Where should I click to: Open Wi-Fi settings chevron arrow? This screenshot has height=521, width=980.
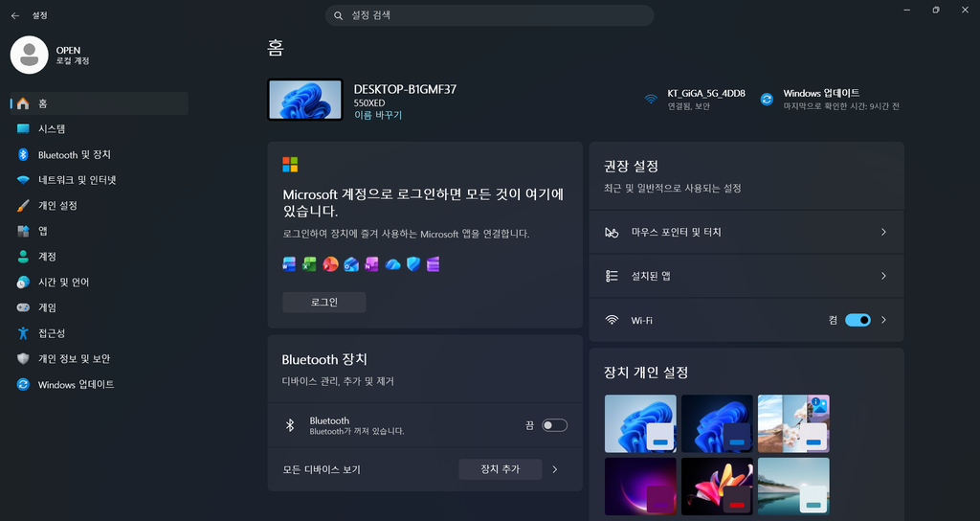[x=883, y=320]
